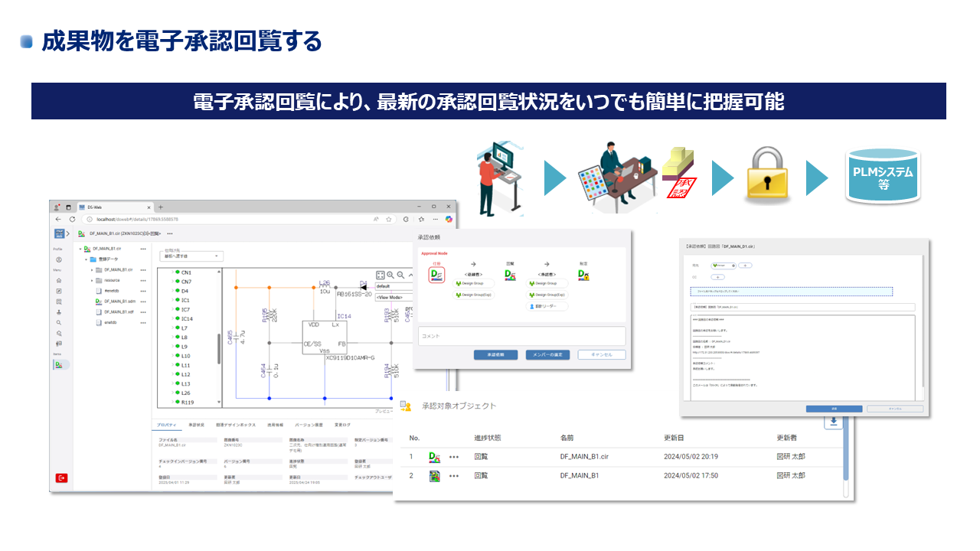This screenshot has width=980, height=551.
Task: Expand IC14 in the component list
Action: coord(171,318)
